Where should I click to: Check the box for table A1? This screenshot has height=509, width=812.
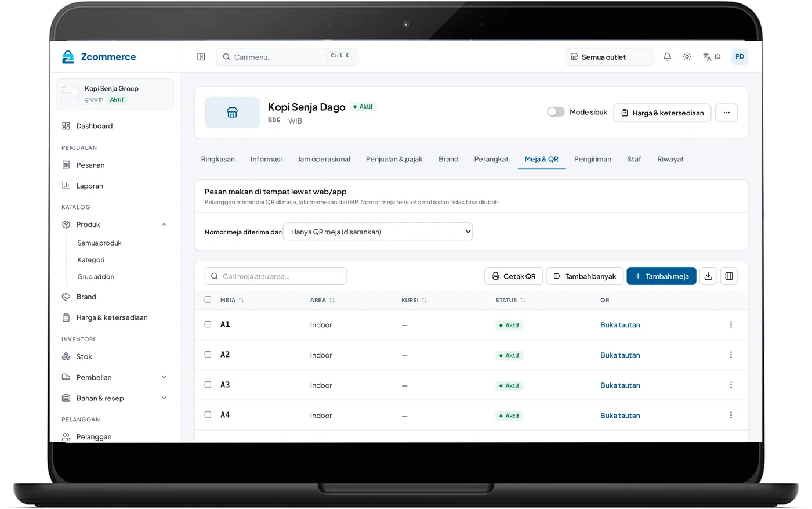click(208, 324)
